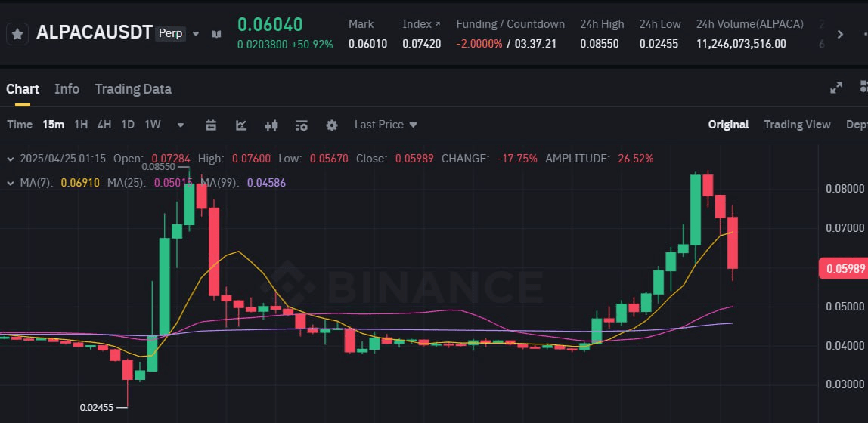Collapse the OHLC data row chevron
Image resolution: width=868 pixels, height=423 pixels.
click(x=10, y=159)
